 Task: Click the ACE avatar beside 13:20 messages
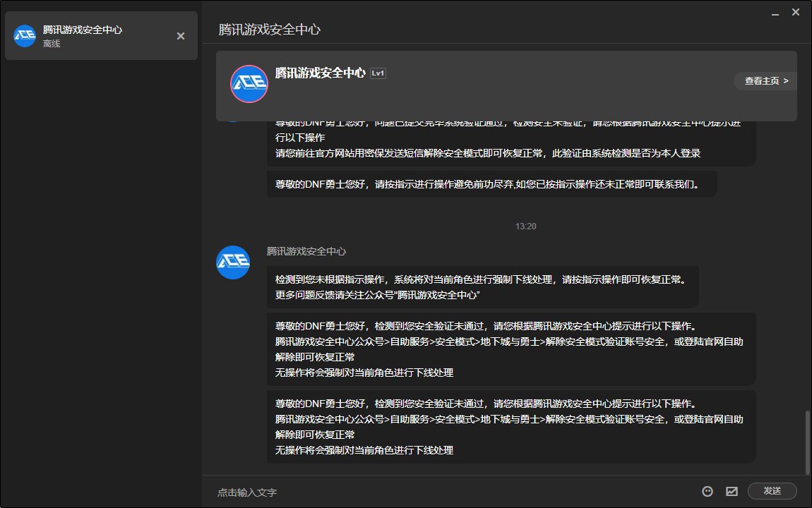point(233,262)
